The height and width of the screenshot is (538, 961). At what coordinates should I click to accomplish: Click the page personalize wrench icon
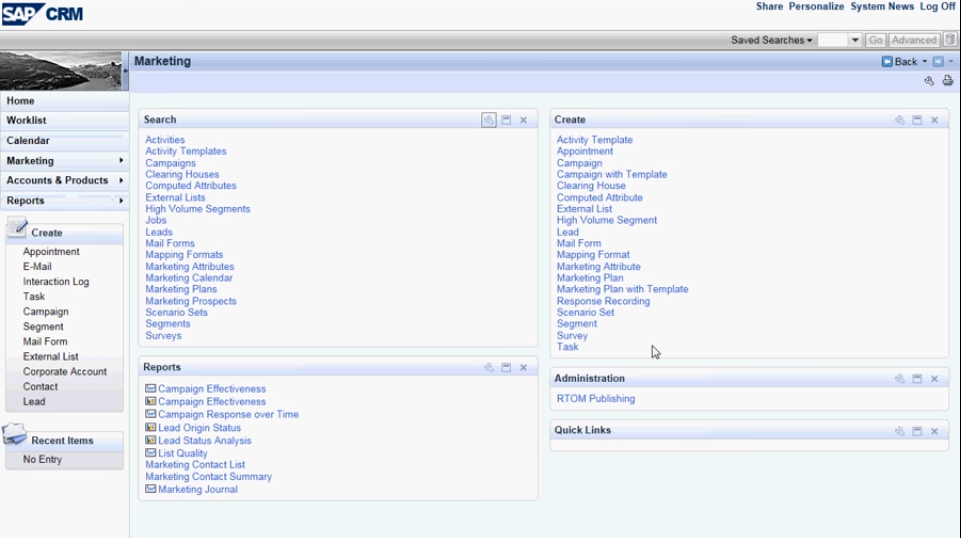(x=929, y=81)
